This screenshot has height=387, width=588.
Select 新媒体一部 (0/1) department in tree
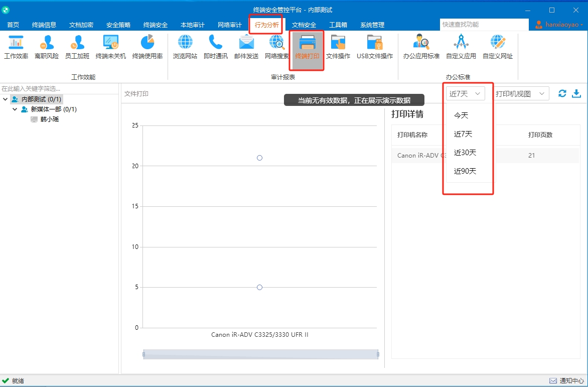coord(54,109)
